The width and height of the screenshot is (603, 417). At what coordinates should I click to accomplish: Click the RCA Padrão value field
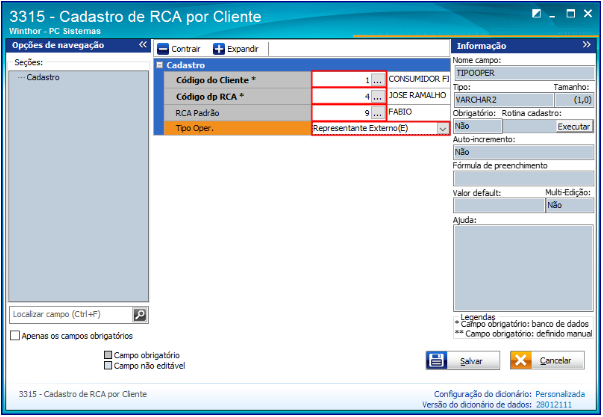coord(342,113)
